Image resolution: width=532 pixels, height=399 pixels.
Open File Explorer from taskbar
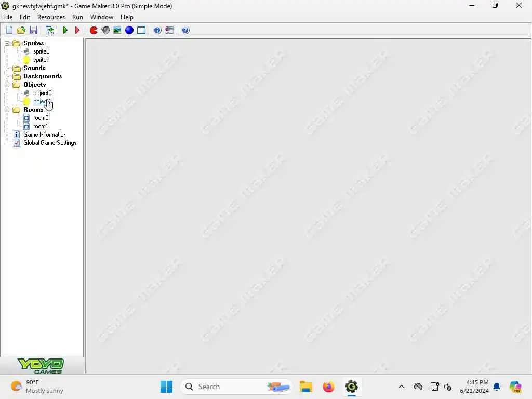coord(305,387)
